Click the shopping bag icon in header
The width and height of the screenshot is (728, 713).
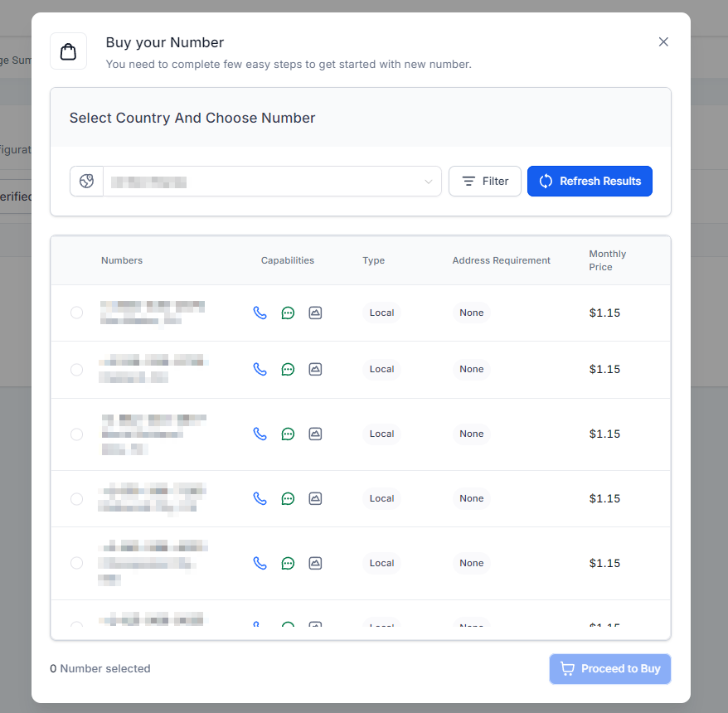(x=68, y=51)
